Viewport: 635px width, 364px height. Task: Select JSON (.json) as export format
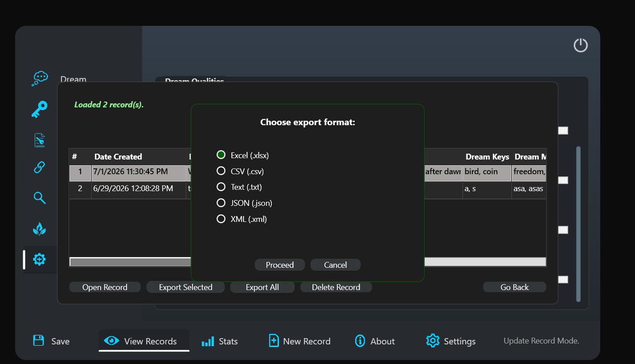(244, 203)
